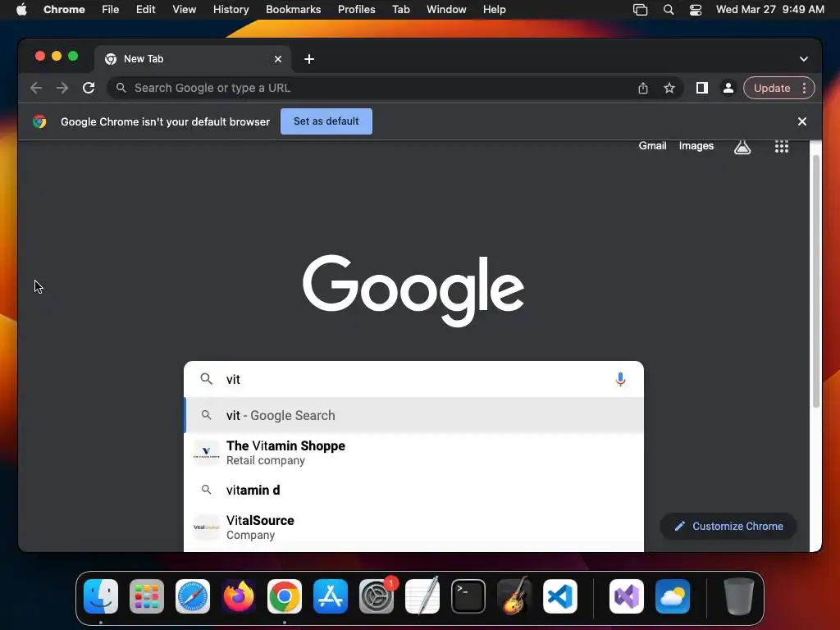Image resolution: width=840 pixels, height=630 pixels.
Task: Open the File menu
Action: (x=111, y=10)
